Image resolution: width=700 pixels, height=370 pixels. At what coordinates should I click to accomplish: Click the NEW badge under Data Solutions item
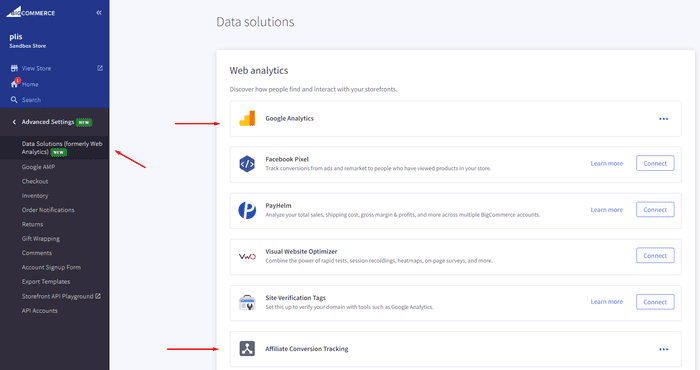pos(58,152)
